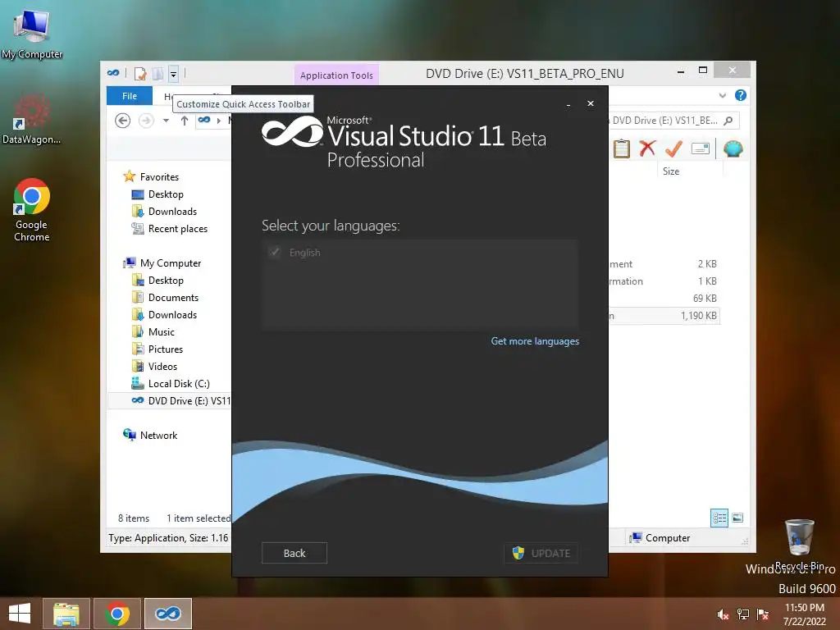Click the Paste clipboard toolbar icon
The width and height of the screenshot is (840, 630).
pyautogui.click(x=622, y=149)
